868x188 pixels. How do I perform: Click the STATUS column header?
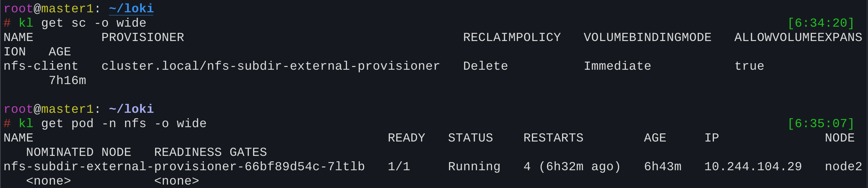[x=470, y=138]
